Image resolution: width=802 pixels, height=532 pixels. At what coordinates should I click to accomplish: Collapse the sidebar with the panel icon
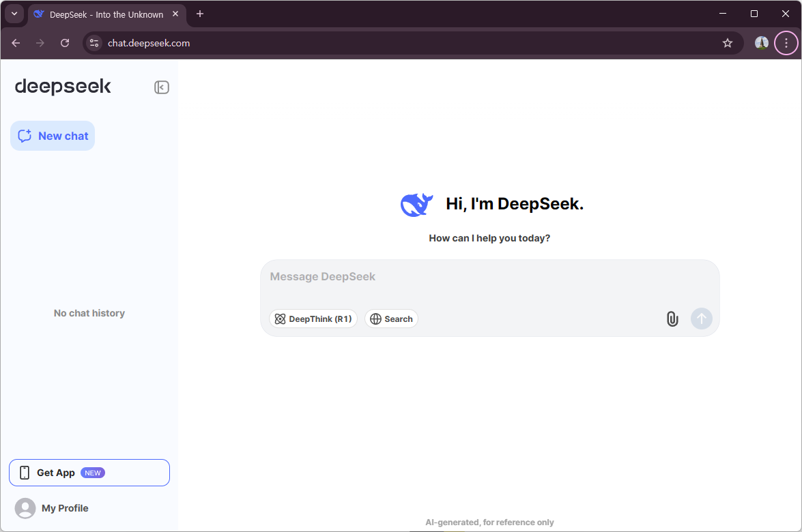[162, 87]
